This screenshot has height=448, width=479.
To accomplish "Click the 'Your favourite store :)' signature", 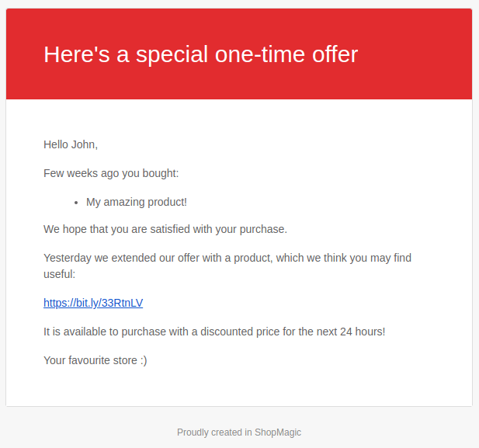I will click(95, 360).
